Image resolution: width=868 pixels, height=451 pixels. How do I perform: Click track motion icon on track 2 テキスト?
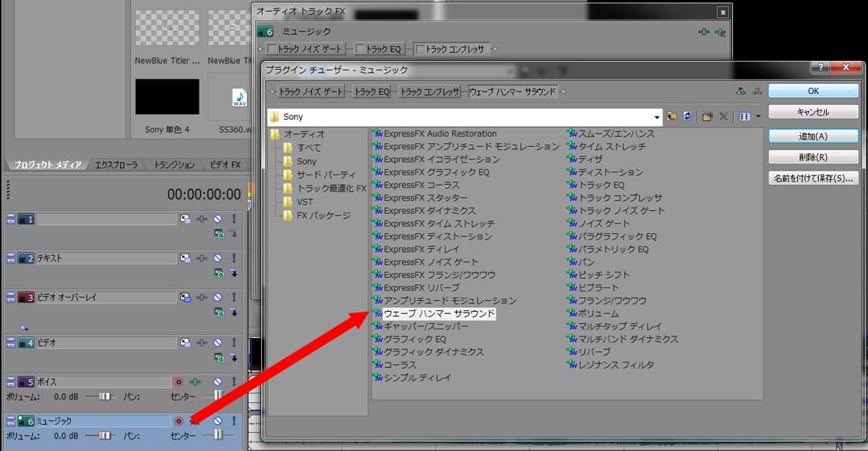[185, 258]
